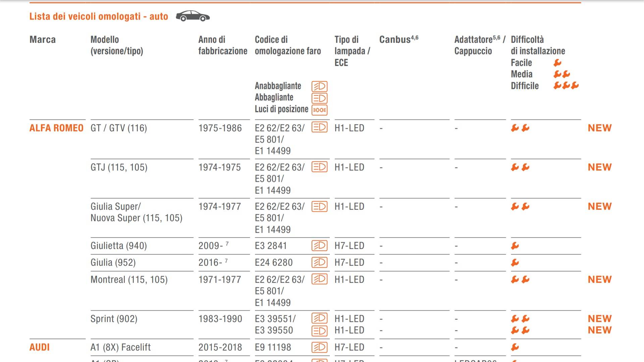Click the year range '1974-1977'
This screenshot has width=644, height=362.
coord(220,206)
